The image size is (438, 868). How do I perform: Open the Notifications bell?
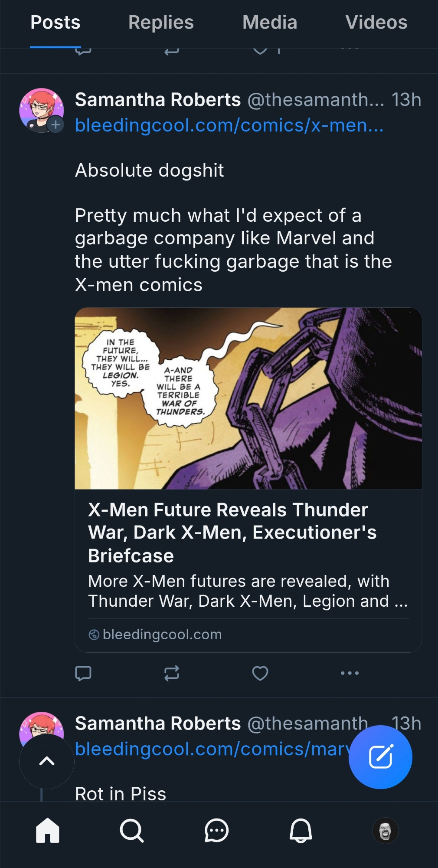[x=301, y=830]
